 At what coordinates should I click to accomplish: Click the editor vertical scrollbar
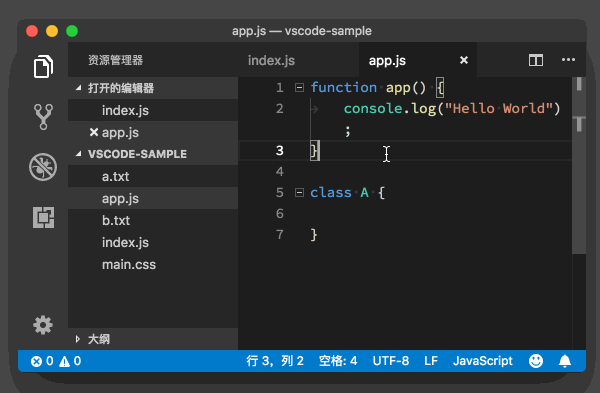pyautogui.click(x=579, y=165)
